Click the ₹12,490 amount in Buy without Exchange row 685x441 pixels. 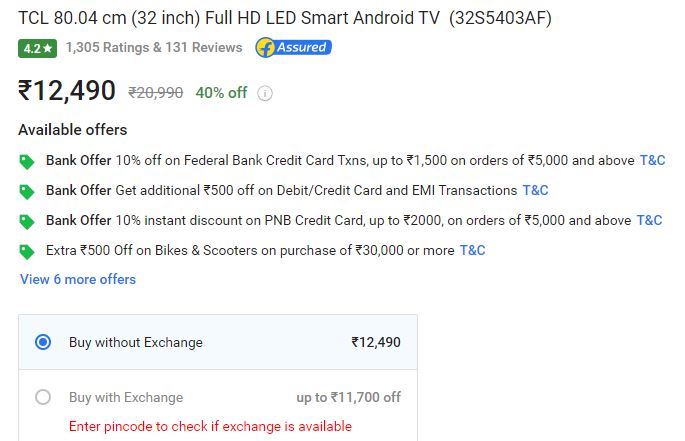[376, 342]
